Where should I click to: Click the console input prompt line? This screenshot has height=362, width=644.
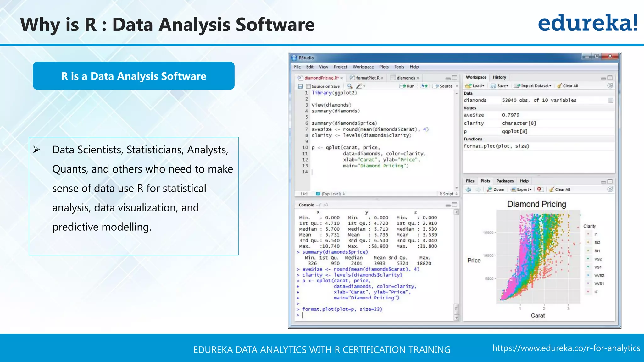point(374,315)
